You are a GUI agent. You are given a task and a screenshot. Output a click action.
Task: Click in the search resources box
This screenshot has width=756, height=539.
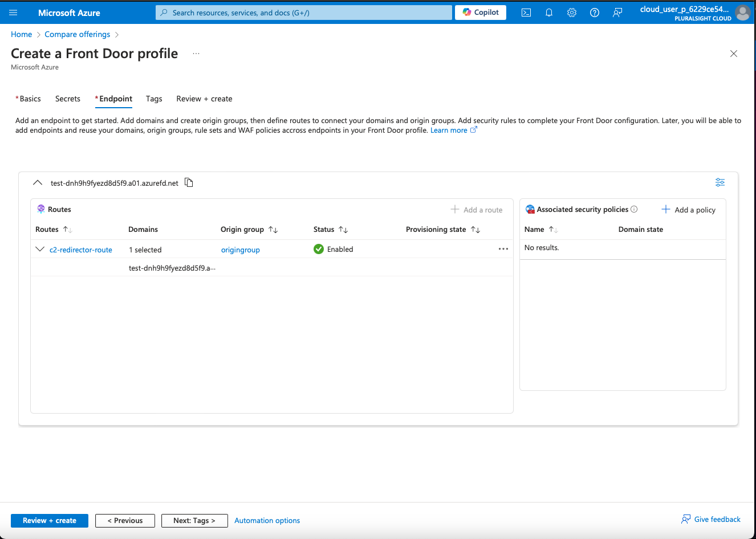(x=304, y=13)
